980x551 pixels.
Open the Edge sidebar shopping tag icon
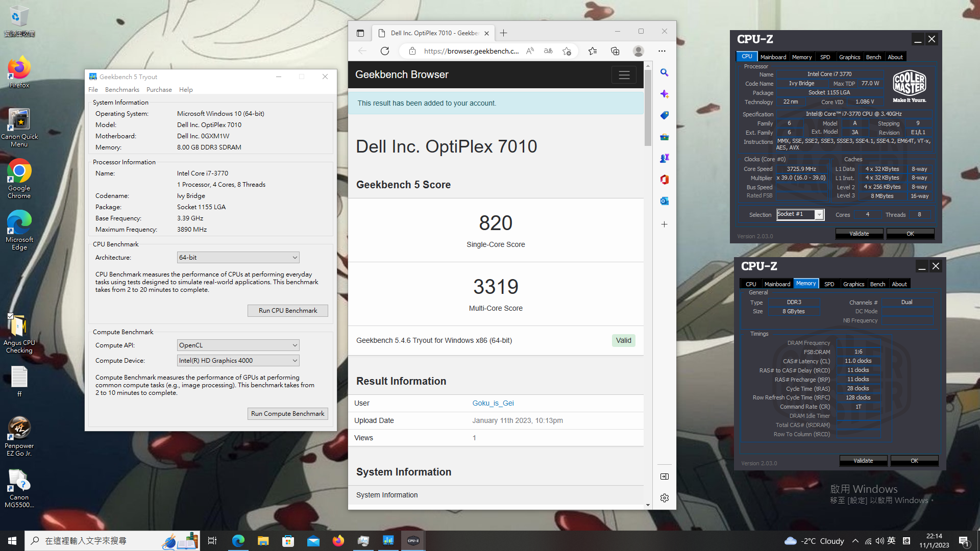point(665,116)
